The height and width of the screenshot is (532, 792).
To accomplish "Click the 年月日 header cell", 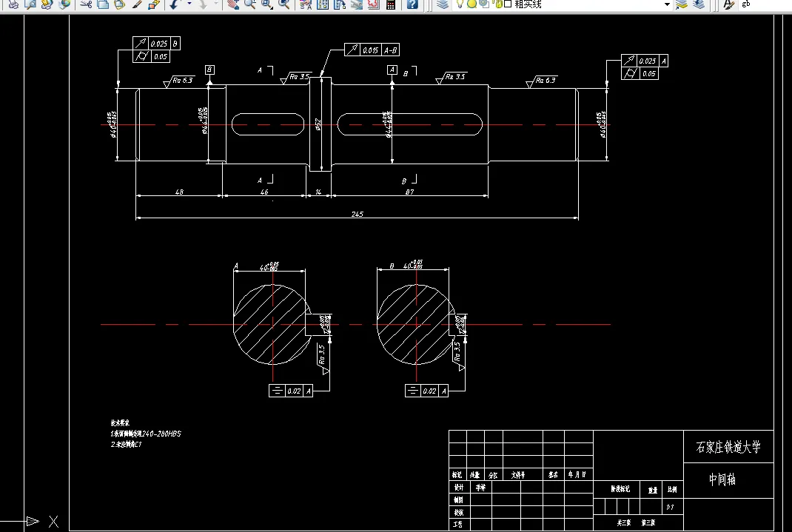I will click(x=577, y=474).
